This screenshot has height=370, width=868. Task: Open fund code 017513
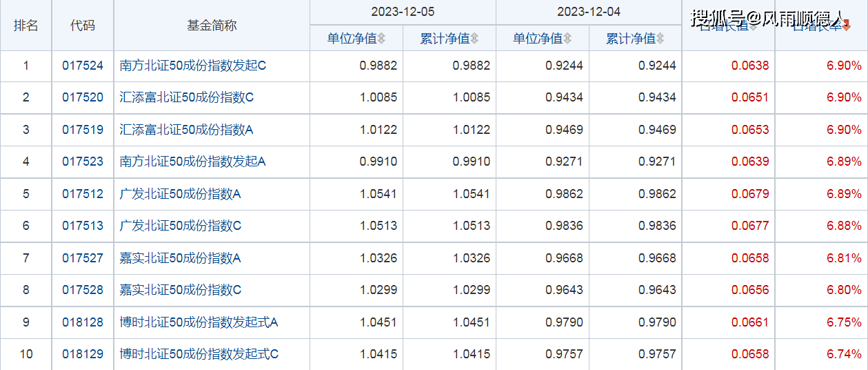(83, 226)
